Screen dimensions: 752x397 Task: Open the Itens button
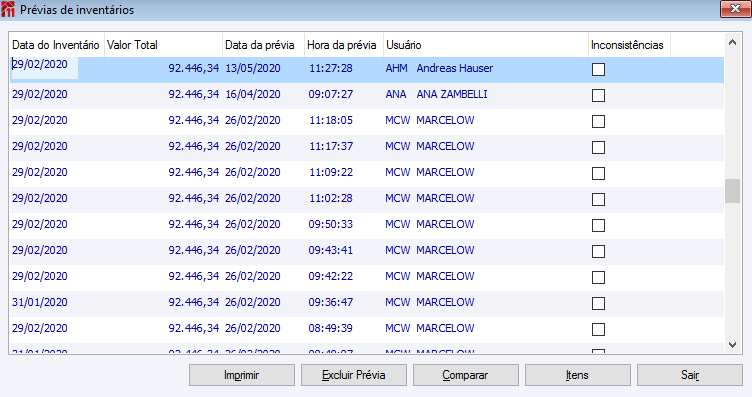click(577, 375)
